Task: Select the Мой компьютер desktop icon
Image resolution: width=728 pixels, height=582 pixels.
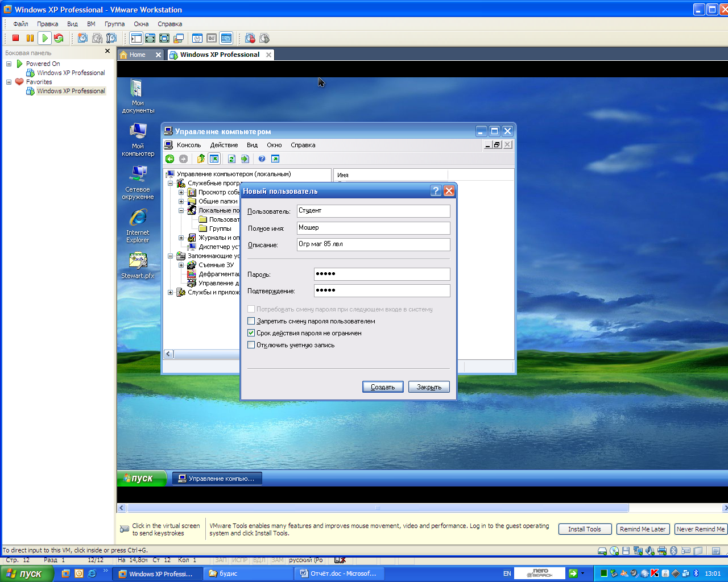Action: point(138,139)
